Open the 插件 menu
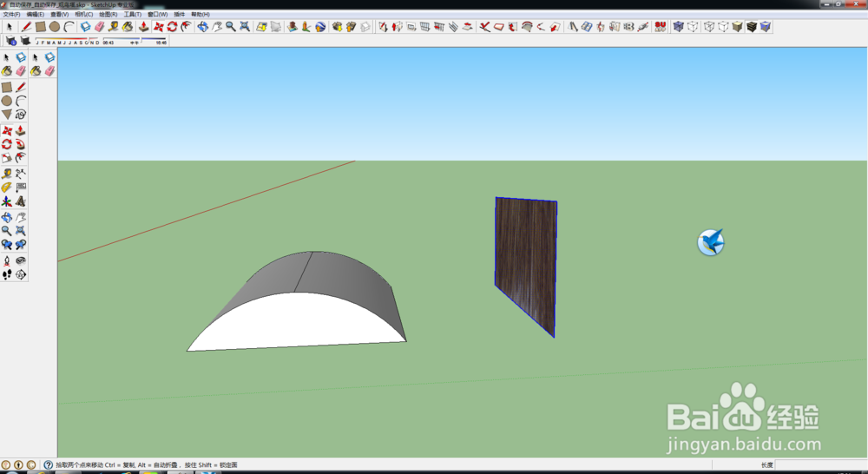Screen dimensions: 868x474 pos(180,15)
